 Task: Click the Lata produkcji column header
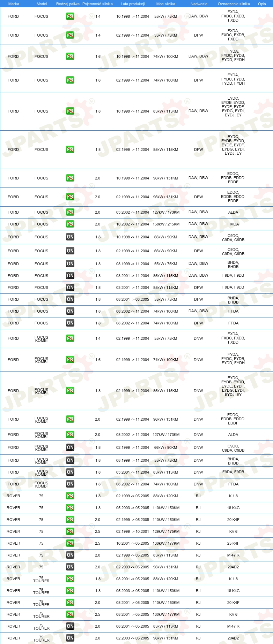[x=133, y=4]
